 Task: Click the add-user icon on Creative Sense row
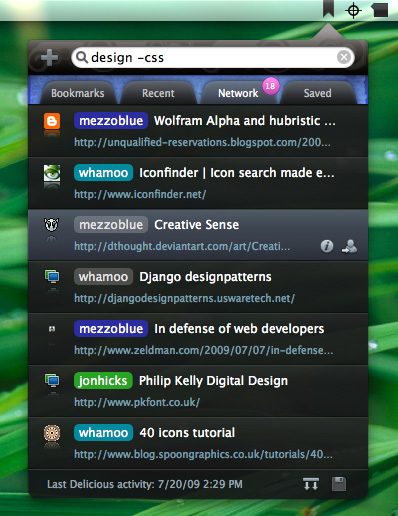point(349,246)
